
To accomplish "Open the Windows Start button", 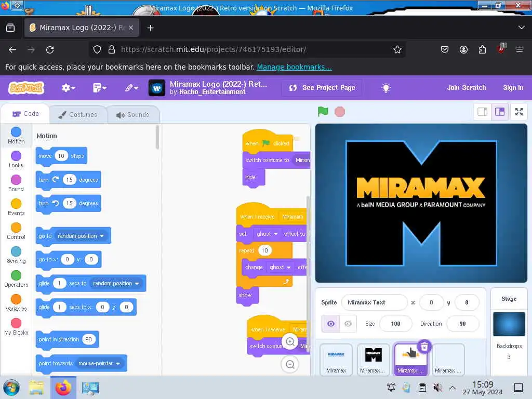I will pyautogui.click(x=11, y=388).
